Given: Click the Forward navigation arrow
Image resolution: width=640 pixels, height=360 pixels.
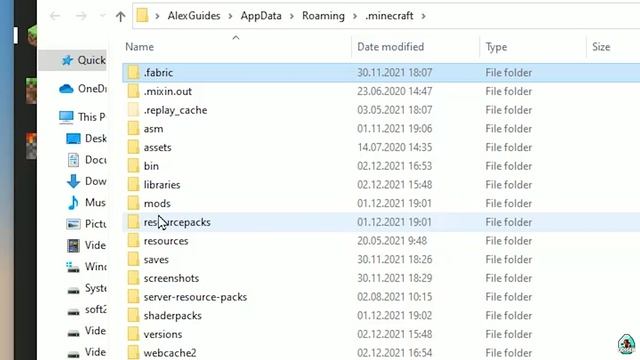Looking at the screenshot, I should pos(81,16).
